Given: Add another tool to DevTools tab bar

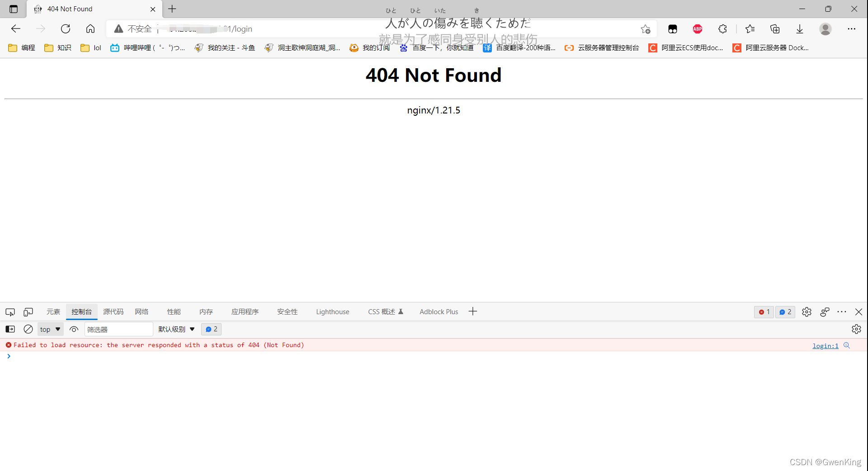Looking at the screenshot, I should (x=473, y=311).
